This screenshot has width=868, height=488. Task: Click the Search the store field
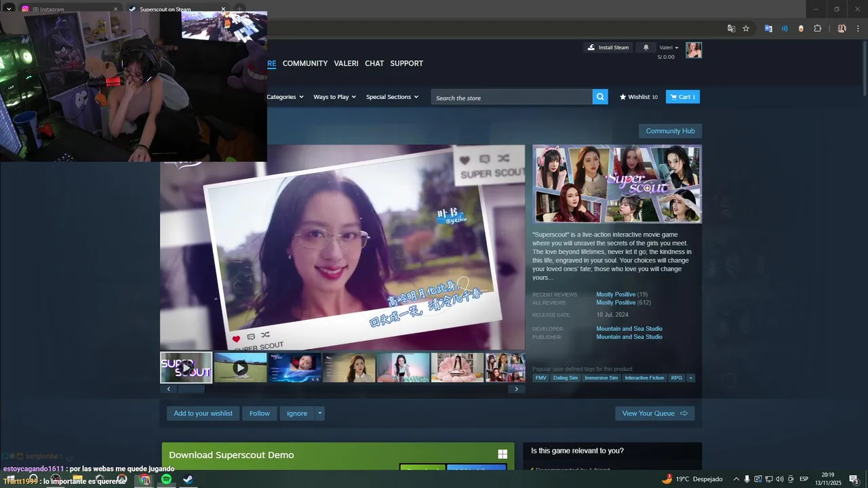coord(512,97)
